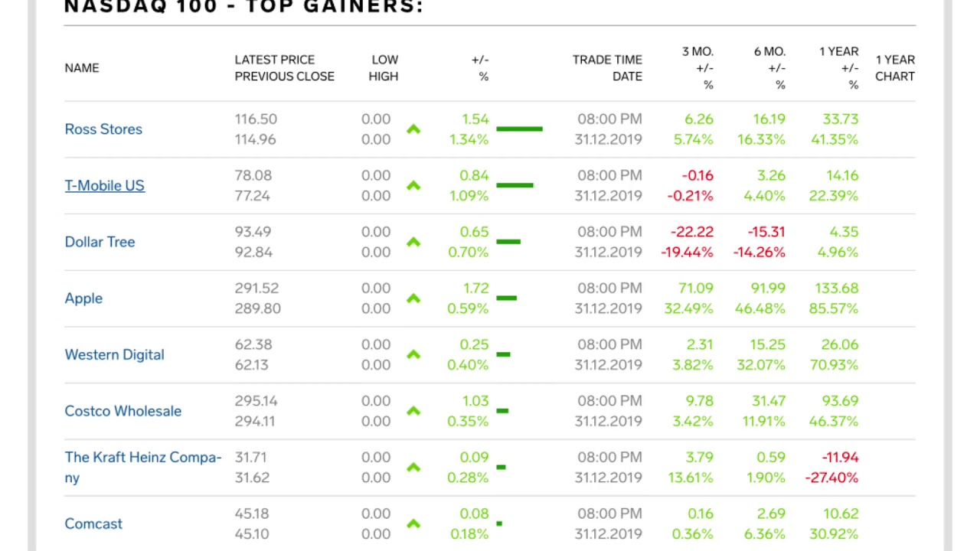Image resolution: width=980 pixels, height=551 pixels.
Task: Open the Comcast stock link
Action: point(93,524)
